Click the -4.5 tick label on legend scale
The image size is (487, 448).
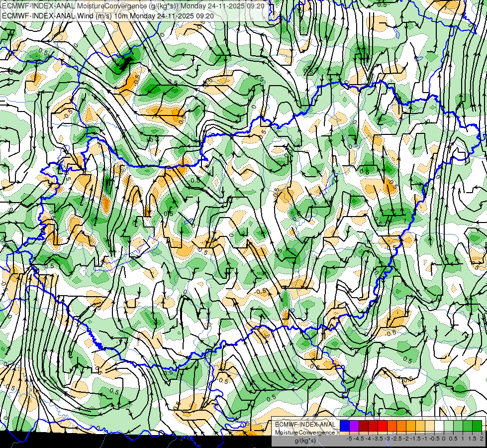click(359, 439)
